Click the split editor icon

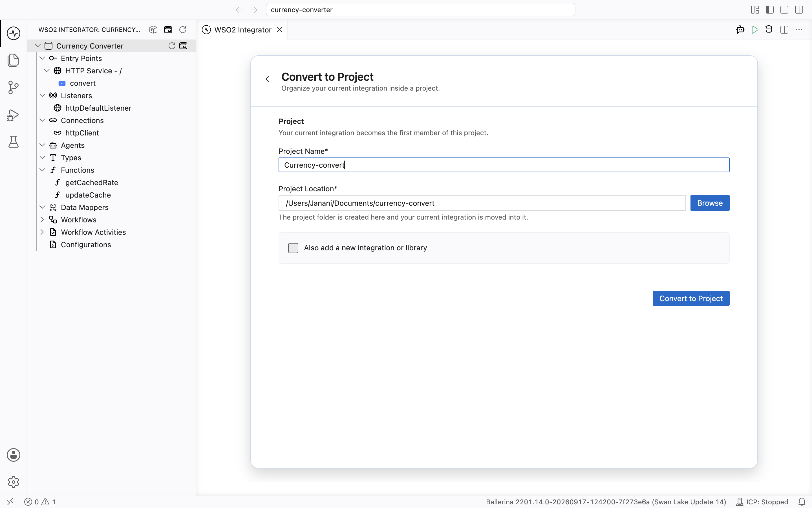(x=784, y=30)
